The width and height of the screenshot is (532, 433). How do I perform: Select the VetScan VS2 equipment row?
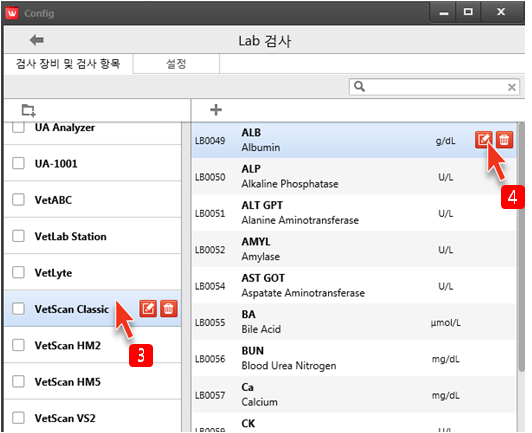(93, 417)
